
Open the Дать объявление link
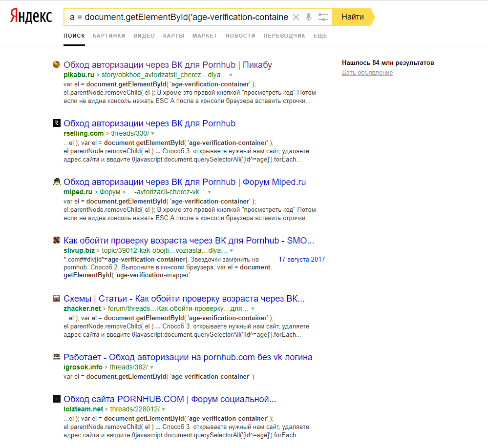pos(367,73)
